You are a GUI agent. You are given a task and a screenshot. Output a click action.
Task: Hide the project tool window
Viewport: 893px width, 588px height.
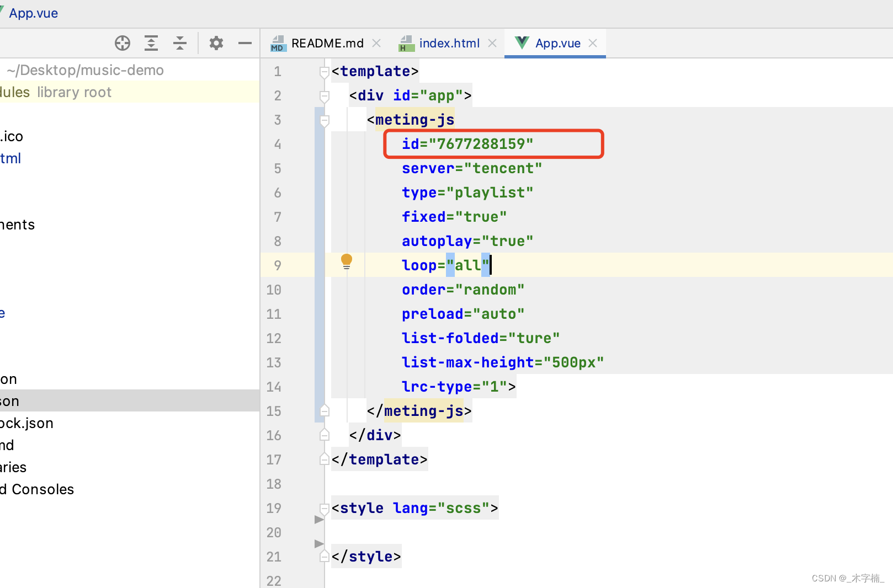[x=245, y=43]
